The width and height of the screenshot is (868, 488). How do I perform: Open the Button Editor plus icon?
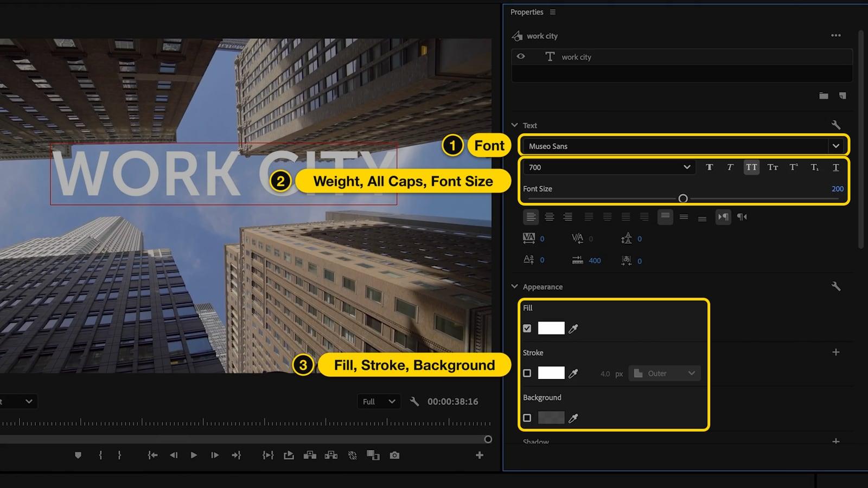coord(480,455)
